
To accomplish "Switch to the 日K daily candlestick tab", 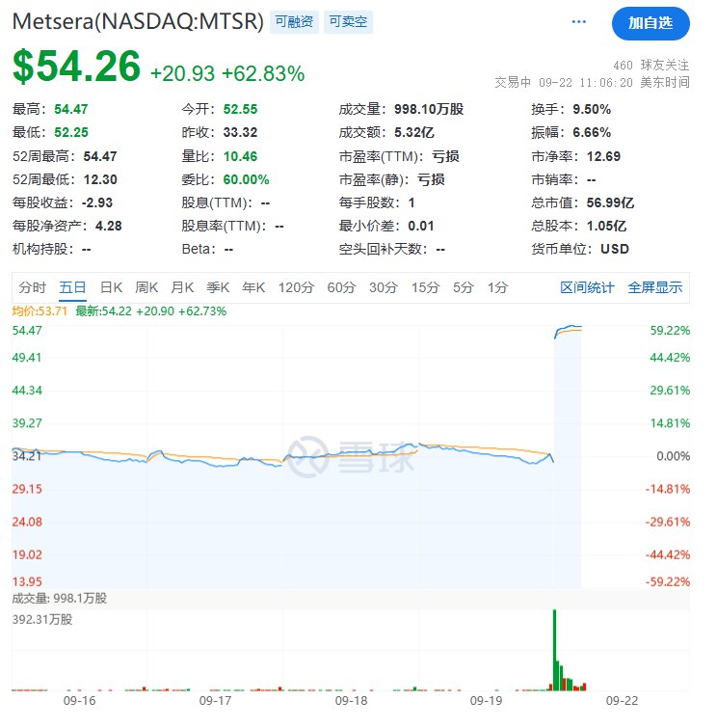I will click(x=112, y=288).
